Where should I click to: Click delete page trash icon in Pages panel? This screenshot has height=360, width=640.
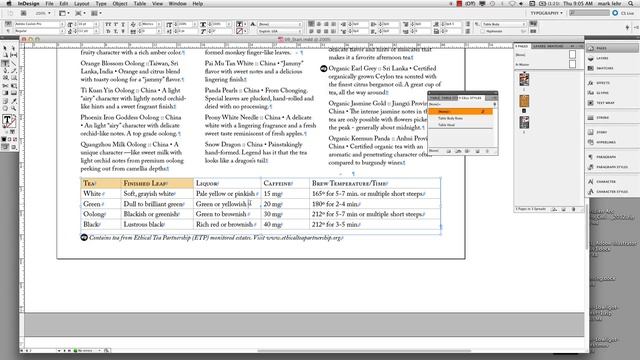click(573, 209)
